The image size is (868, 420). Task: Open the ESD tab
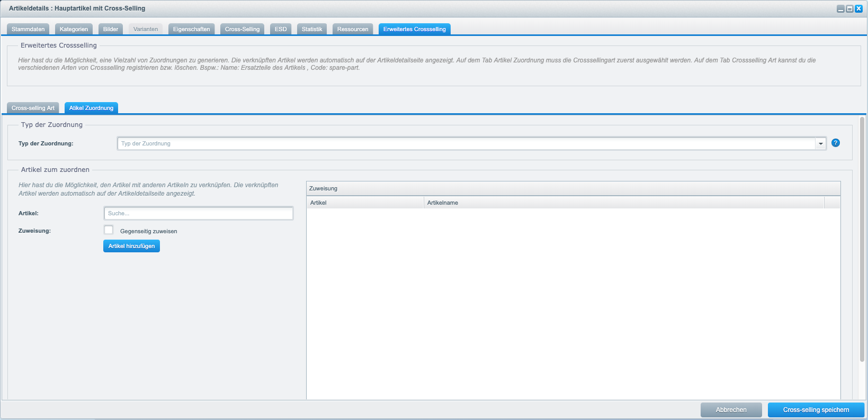281,29
